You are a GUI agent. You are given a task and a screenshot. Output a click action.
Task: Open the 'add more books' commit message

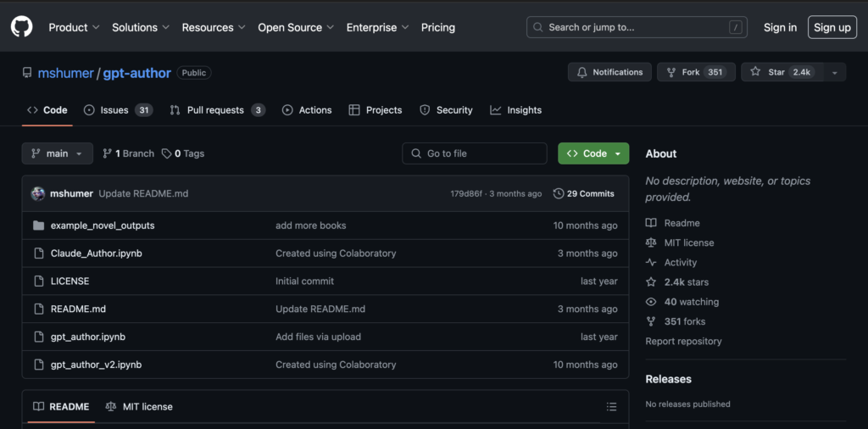tap(310, 226)
